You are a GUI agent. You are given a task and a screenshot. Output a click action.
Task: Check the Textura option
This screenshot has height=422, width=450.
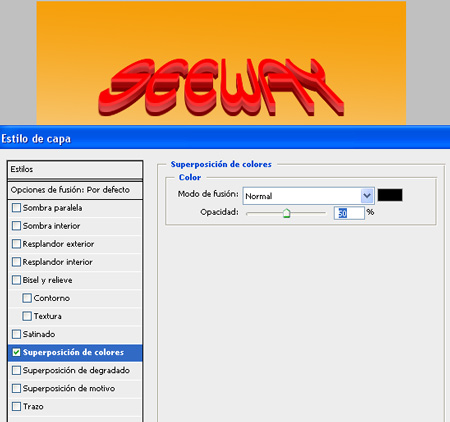click(27, 316)
